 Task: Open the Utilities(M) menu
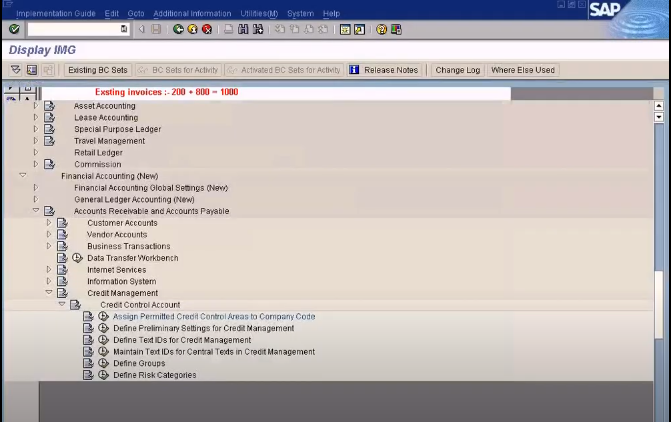point(259,14)
